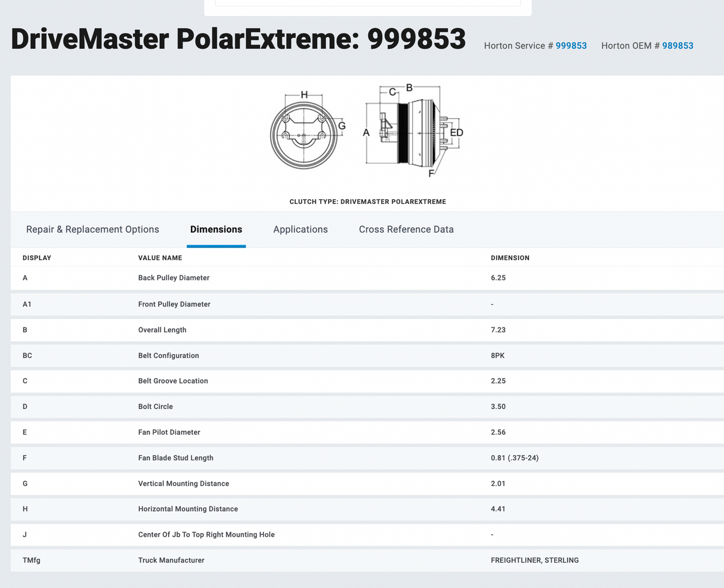Click the VALUE NAME column header
Screen dimensions: 724x588
click(160, 258)
